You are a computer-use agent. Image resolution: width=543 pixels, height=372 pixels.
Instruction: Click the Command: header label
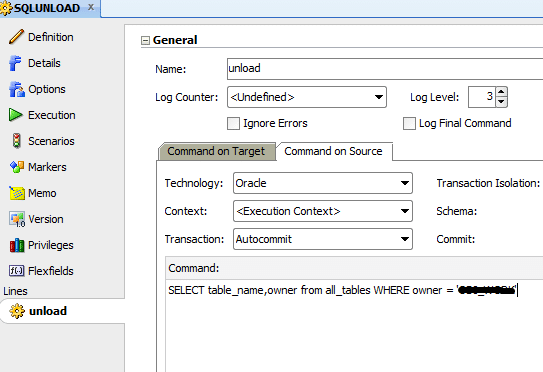click(194, 268)
